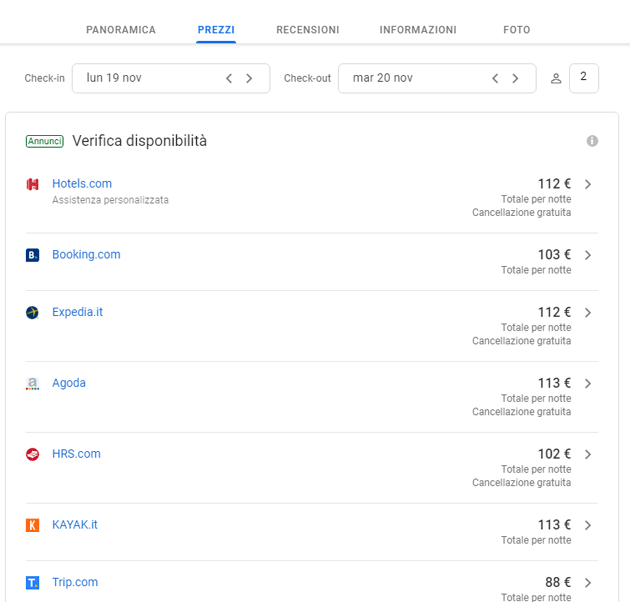The image size is (630, 602).
Task: Move check-out date to previous day
Action: (495, 78)
